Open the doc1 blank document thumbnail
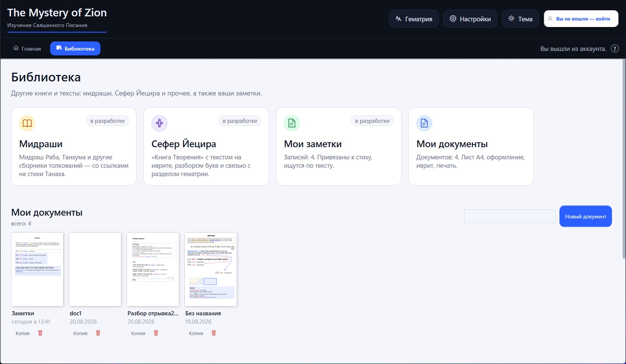This screenshot has width=626, height=364. 95,269
